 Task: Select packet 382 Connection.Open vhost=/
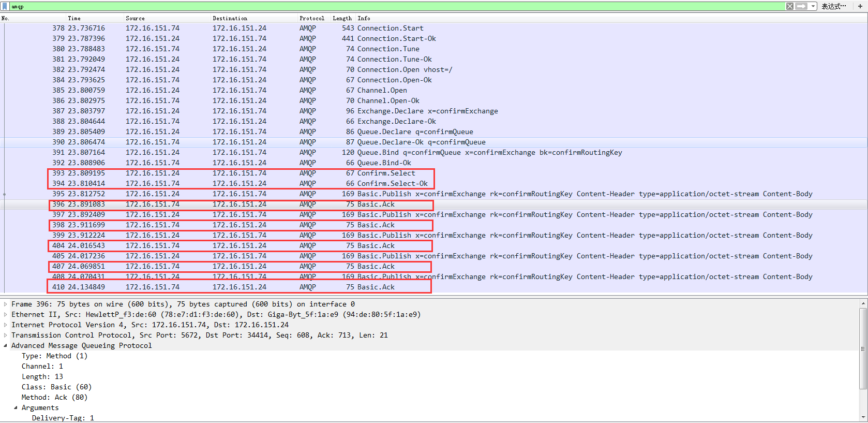pyautogui.click(x=433, y=69)
